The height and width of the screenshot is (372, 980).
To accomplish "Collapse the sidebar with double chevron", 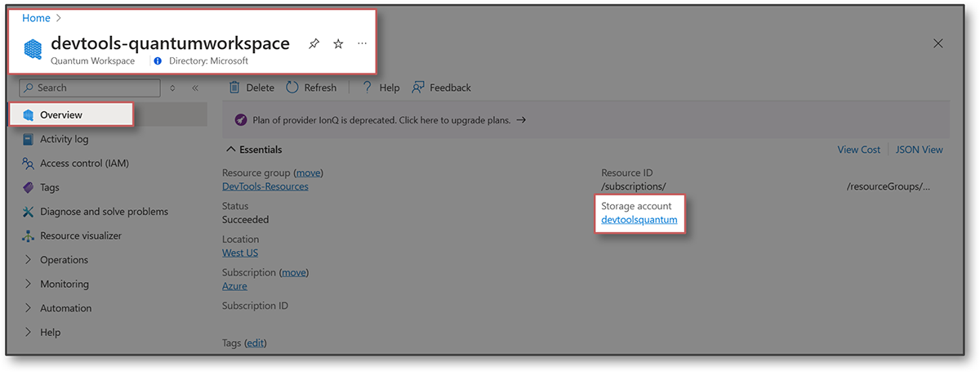I will tap(195, 87).
